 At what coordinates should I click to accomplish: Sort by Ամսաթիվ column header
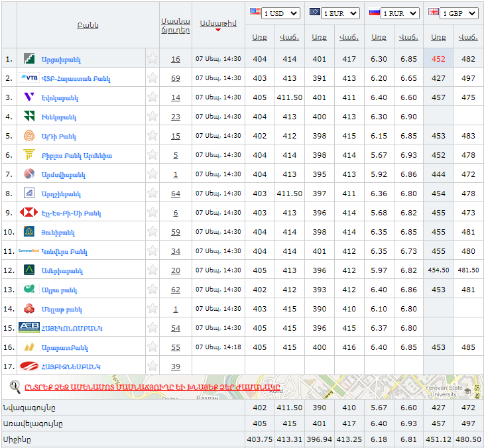(x=218, y=23)
